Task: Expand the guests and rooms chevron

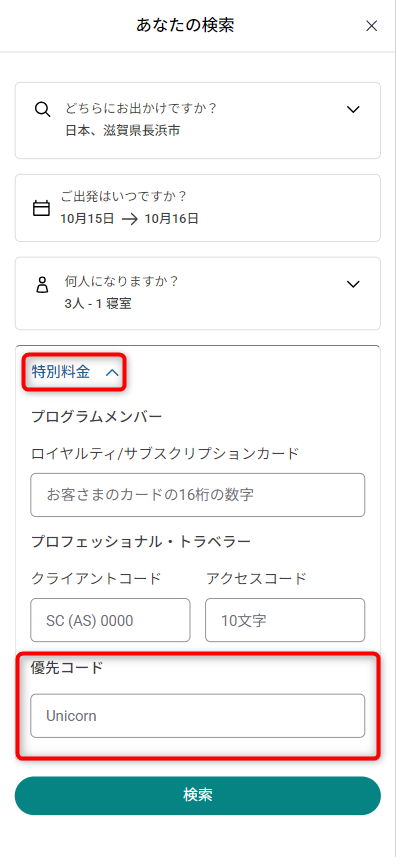Action: coord(353,284)
